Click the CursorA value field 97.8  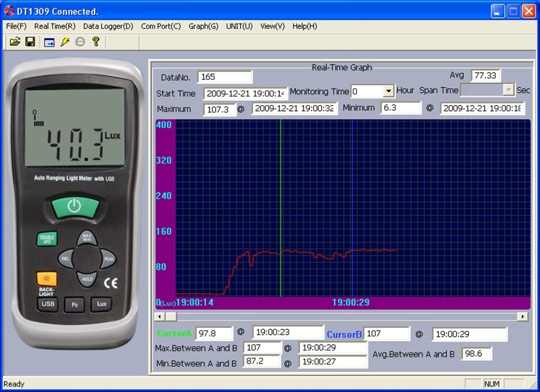[214, 333]
